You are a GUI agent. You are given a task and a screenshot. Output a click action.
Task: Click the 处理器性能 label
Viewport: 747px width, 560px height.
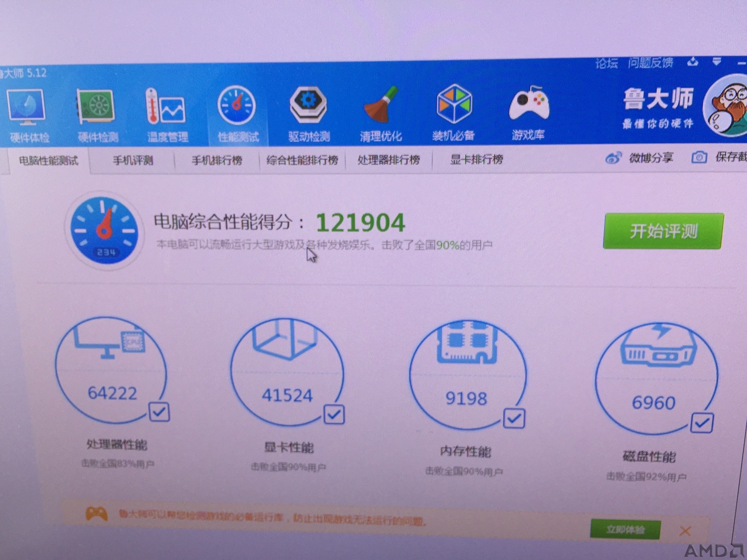pos(117,444)
